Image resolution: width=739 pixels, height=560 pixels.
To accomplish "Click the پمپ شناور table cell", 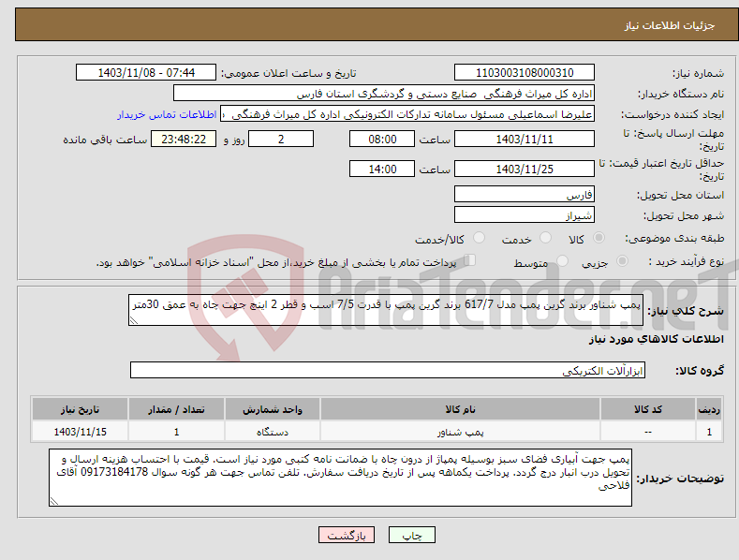I will tap(460, 432).
